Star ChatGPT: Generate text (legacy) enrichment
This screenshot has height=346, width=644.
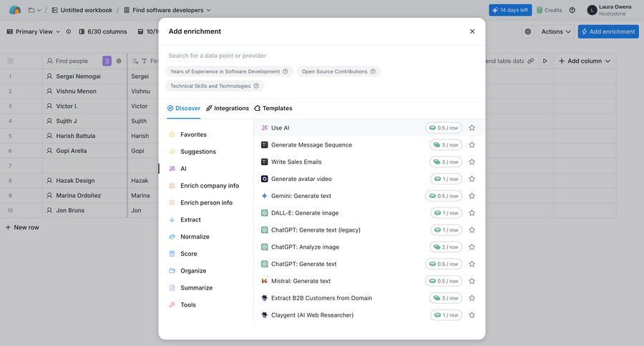click(x=472, y=230)
